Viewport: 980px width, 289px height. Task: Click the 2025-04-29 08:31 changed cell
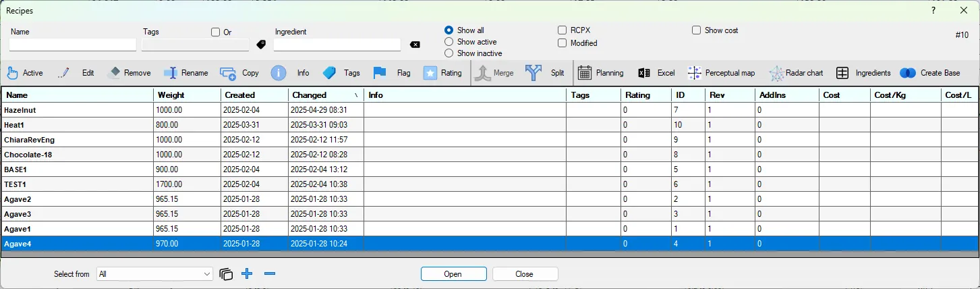[x=326, y=109]
